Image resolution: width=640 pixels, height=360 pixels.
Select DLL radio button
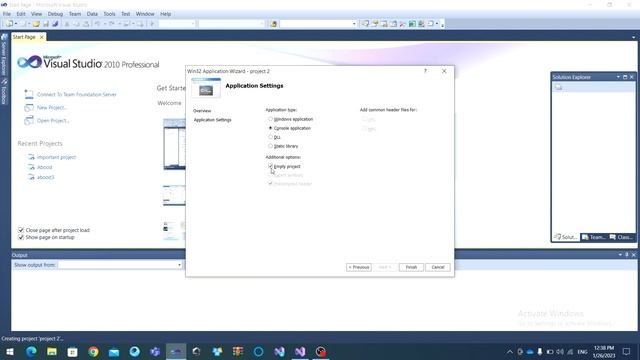pyautogui.click(x=270, y=137)
